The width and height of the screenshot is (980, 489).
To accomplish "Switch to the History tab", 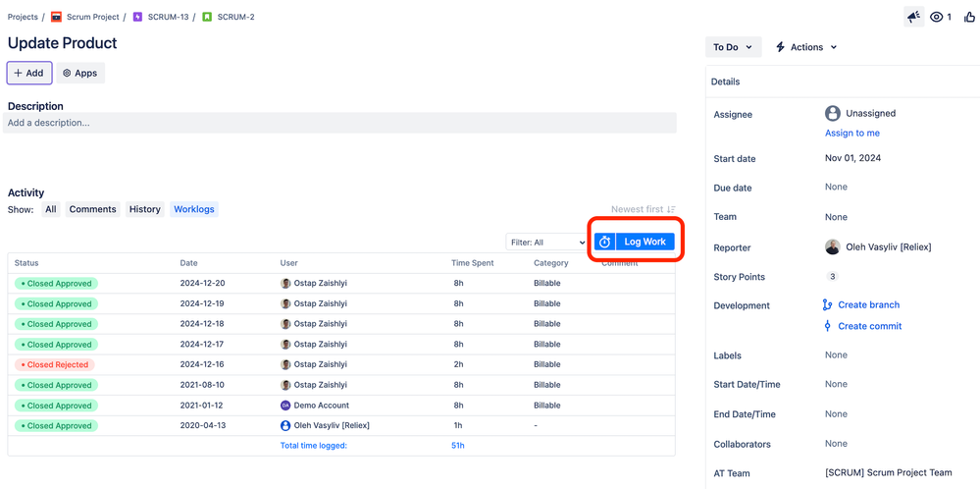I will coord(145,209).
